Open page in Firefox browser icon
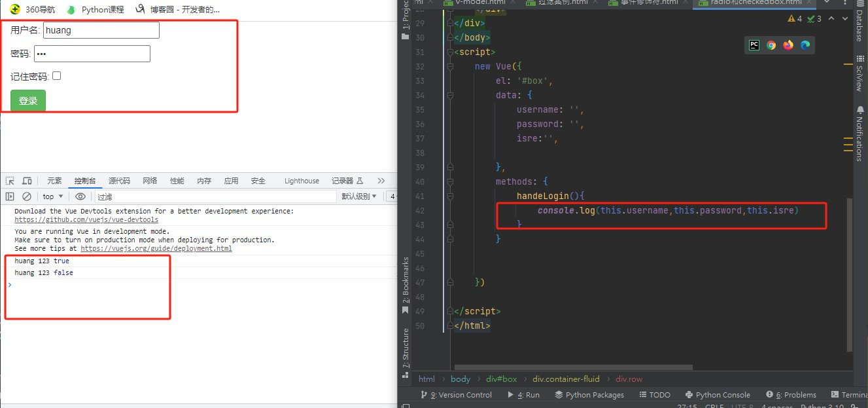 point(788,45)
